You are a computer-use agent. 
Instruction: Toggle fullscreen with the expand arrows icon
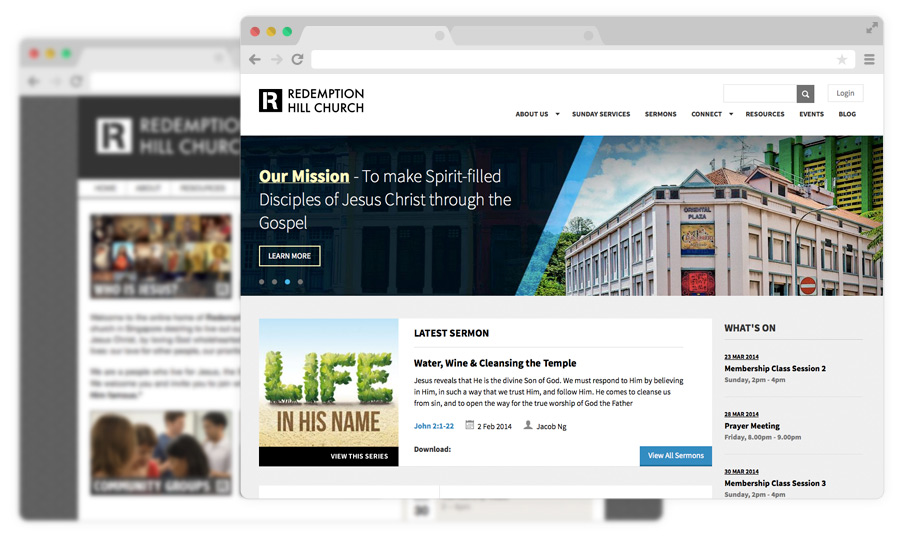click(x=872, y=27)
